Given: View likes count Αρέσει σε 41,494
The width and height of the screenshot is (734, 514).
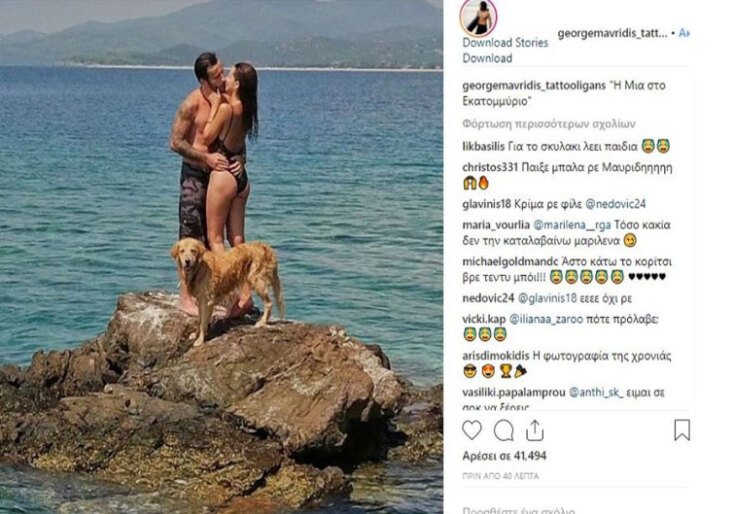Looking at the screenshot, I should tap(504, 456).
